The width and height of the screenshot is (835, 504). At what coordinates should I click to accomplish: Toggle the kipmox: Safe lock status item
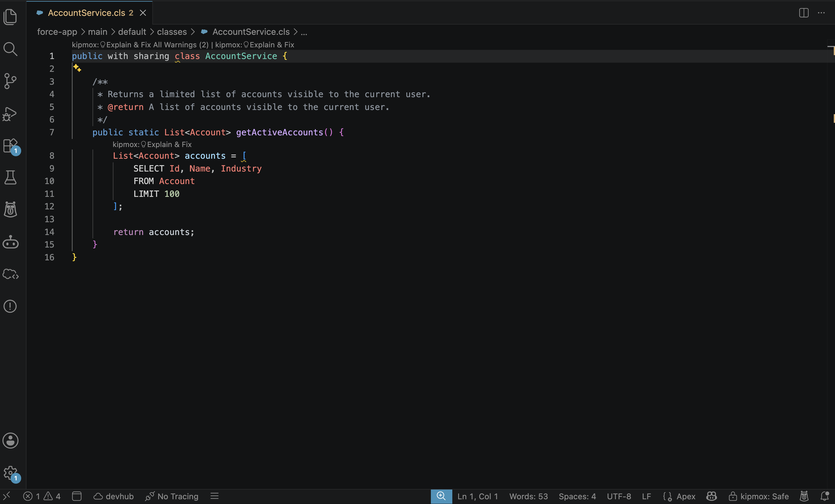[x=759, y=496]
